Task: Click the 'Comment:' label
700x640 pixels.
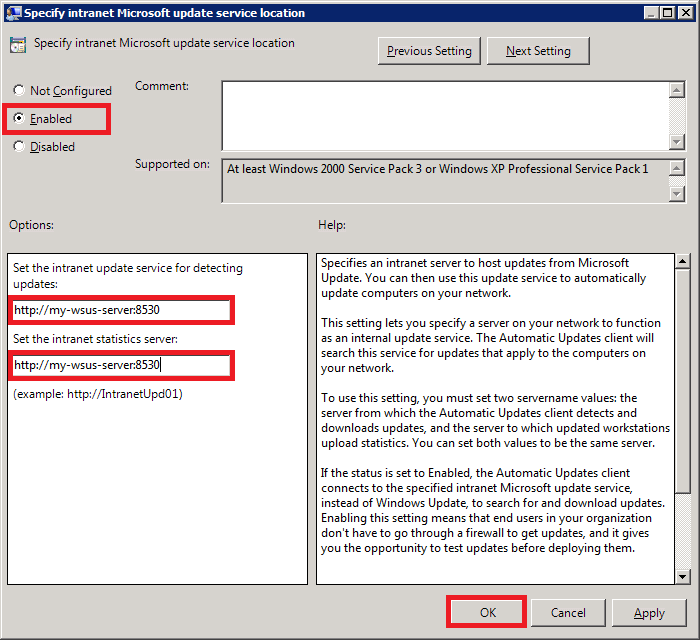Action: pos(162,86)
